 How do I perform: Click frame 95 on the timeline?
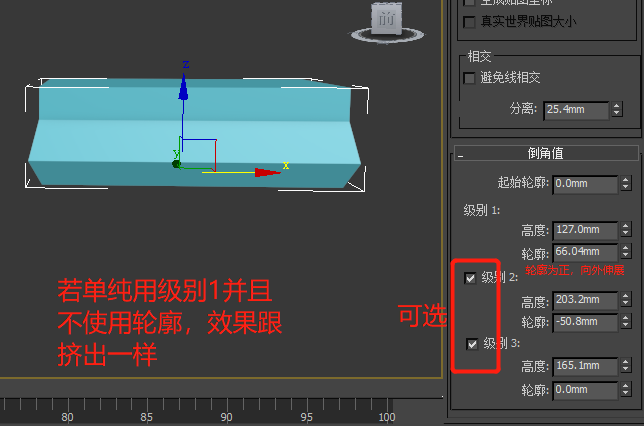(x=306, y=417)
